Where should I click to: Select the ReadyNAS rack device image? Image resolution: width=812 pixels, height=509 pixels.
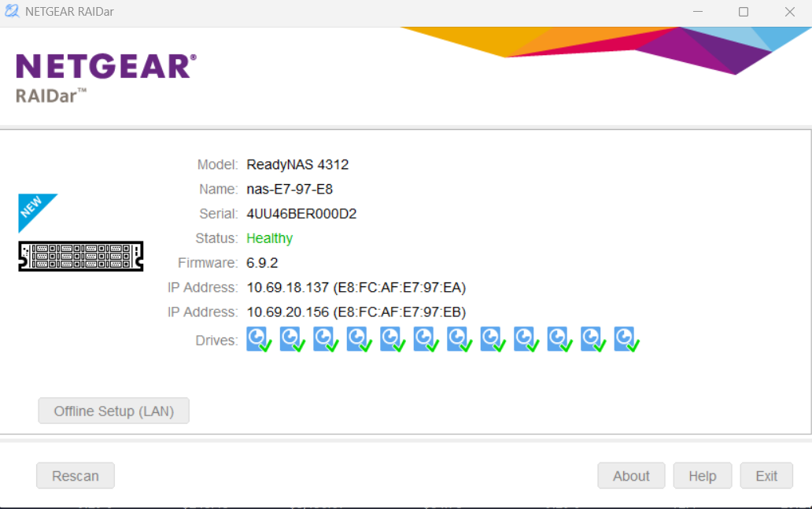tap(81, 256)
